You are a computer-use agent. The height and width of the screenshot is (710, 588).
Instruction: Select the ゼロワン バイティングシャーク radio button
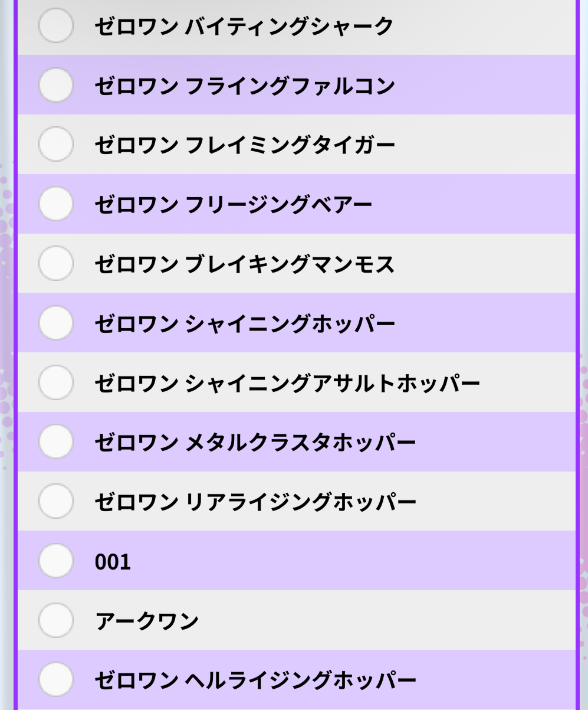click(56, 25)
